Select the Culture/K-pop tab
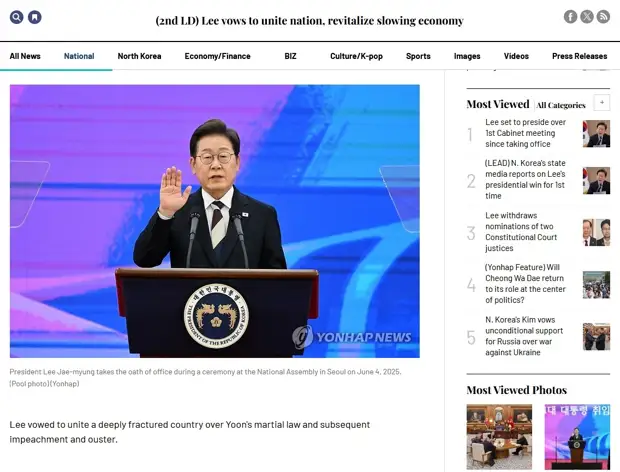Screen dimensions: 620x472 [x=356, y=56]
